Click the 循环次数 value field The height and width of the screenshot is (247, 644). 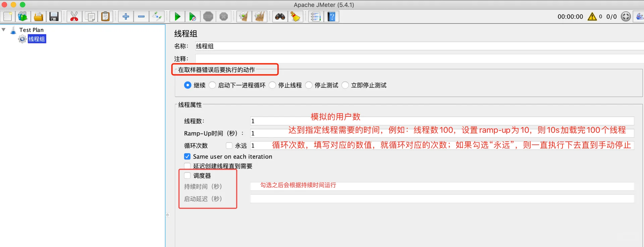pyautogui.click(x=442, y=145)
